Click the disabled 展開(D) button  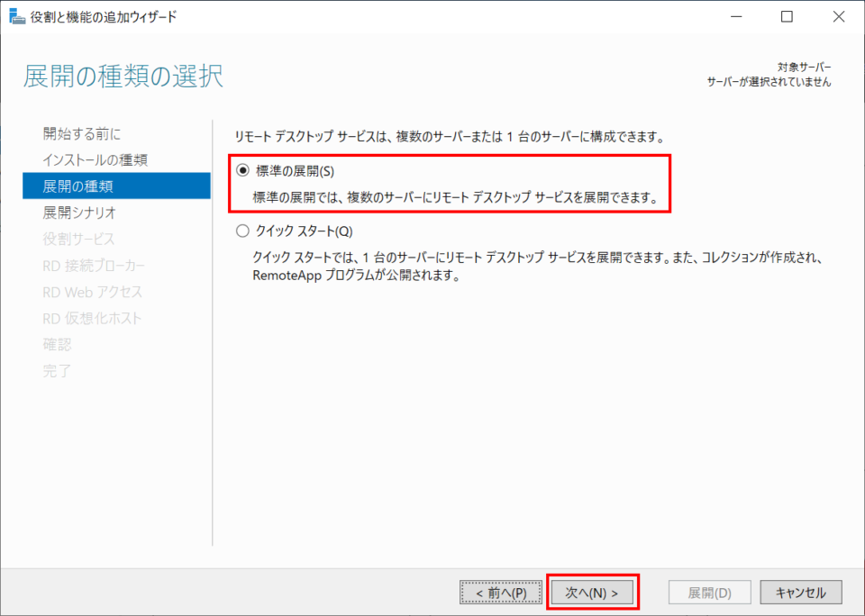(x=710, y=593)
